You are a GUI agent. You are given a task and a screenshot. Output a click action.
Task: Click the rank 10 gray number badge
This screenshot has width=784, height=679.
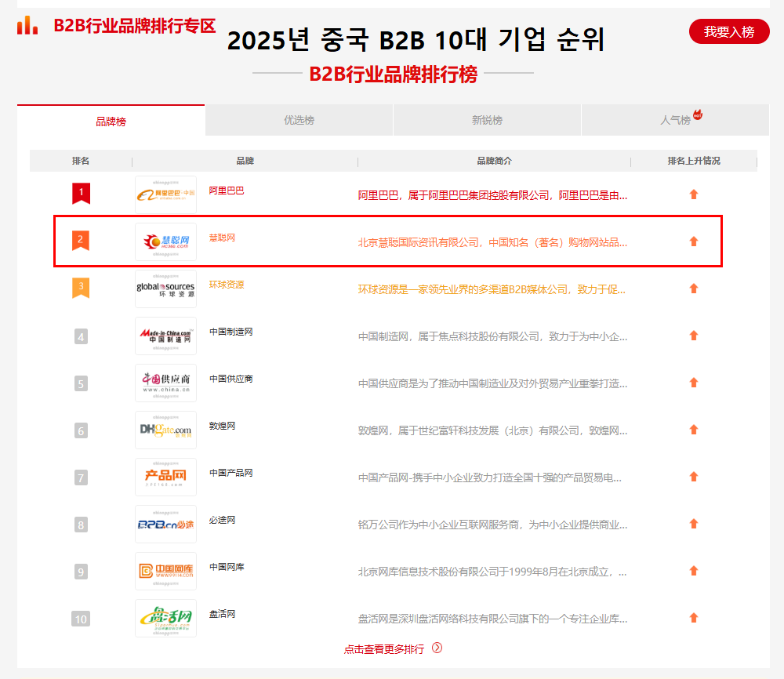point(81,619)
